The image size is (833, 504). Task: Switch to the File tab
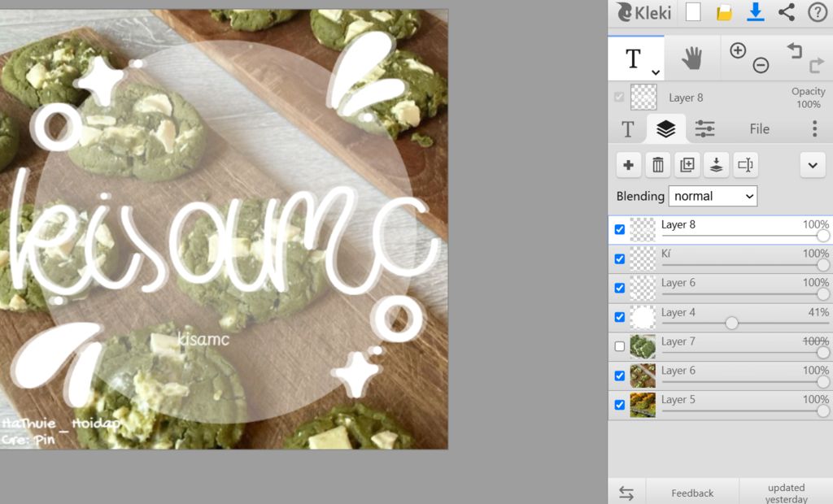759,128
